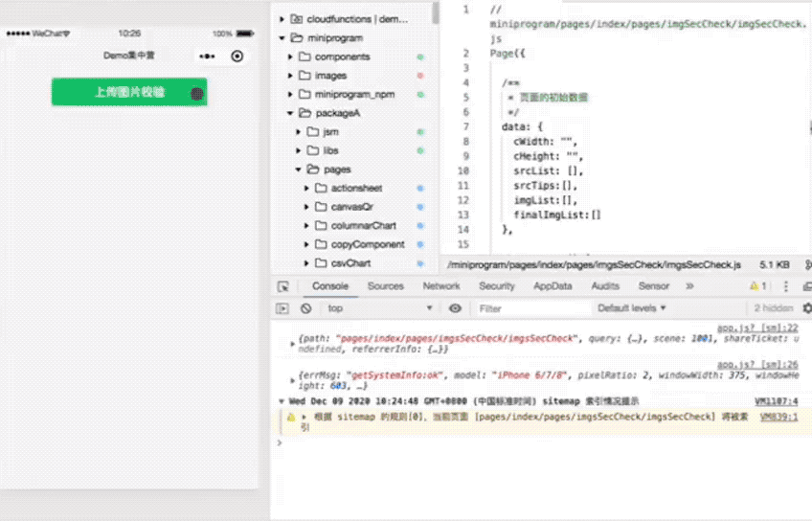The image size is (812, 521).
Task: Show more devtools tabs with chevrons
Action: point(689,285)
